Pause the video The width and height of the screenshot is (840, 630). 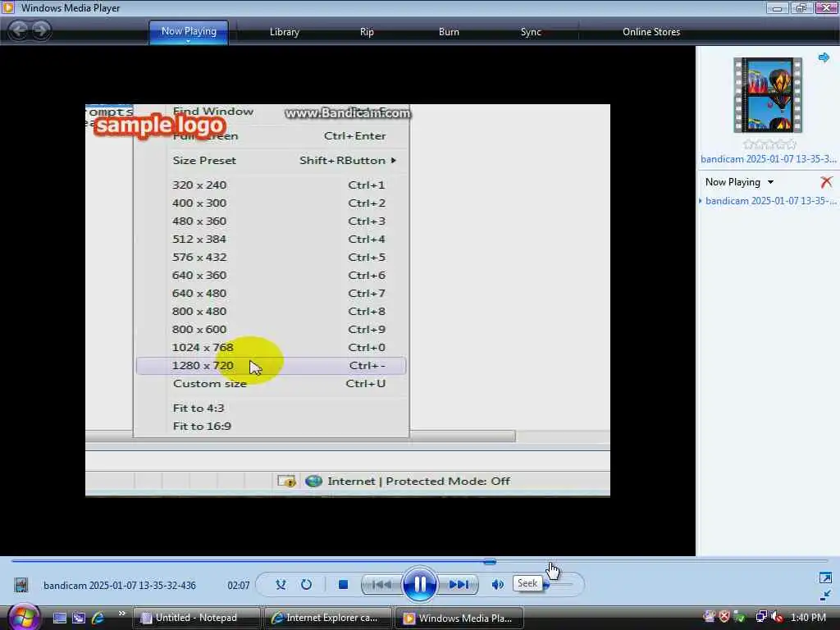[x=419, y=584]
